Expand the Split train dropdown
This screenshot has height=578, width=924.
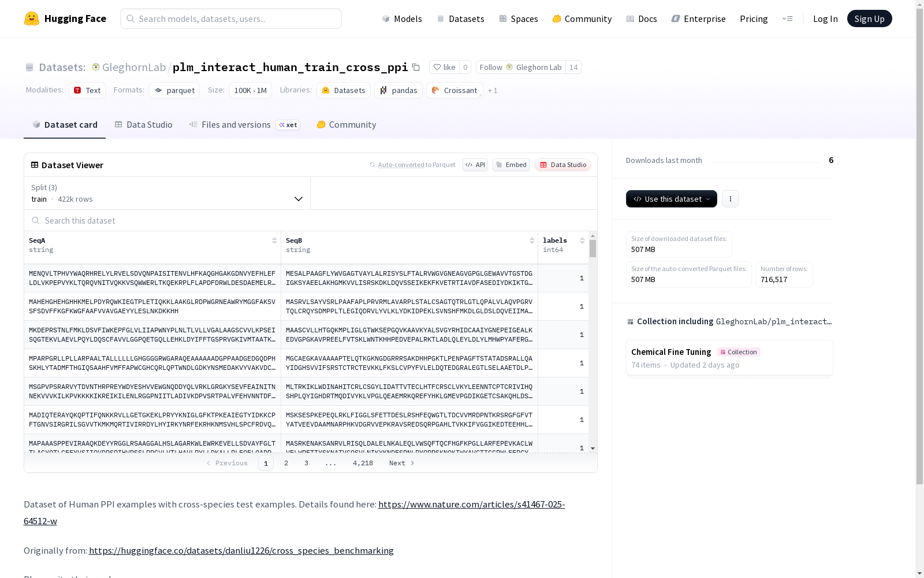click(167, 193)
